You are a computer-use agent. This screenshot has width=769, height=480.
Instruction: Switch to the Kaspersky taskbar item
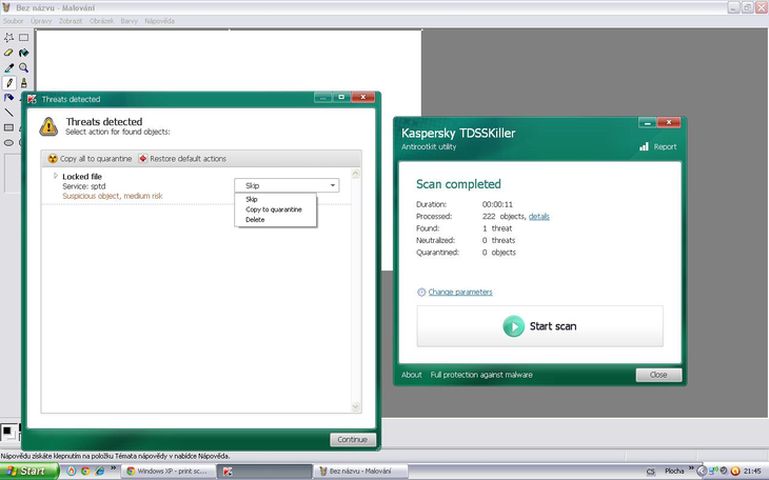point(265,471)
